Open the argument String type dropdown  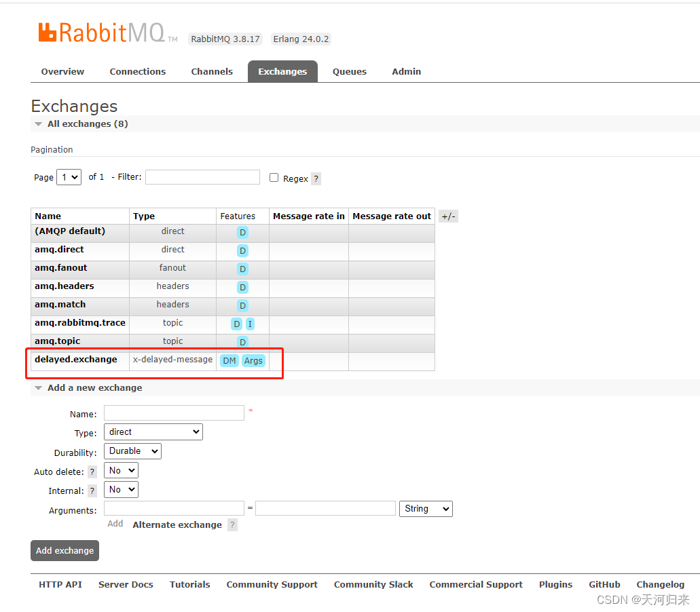(426, 508)
